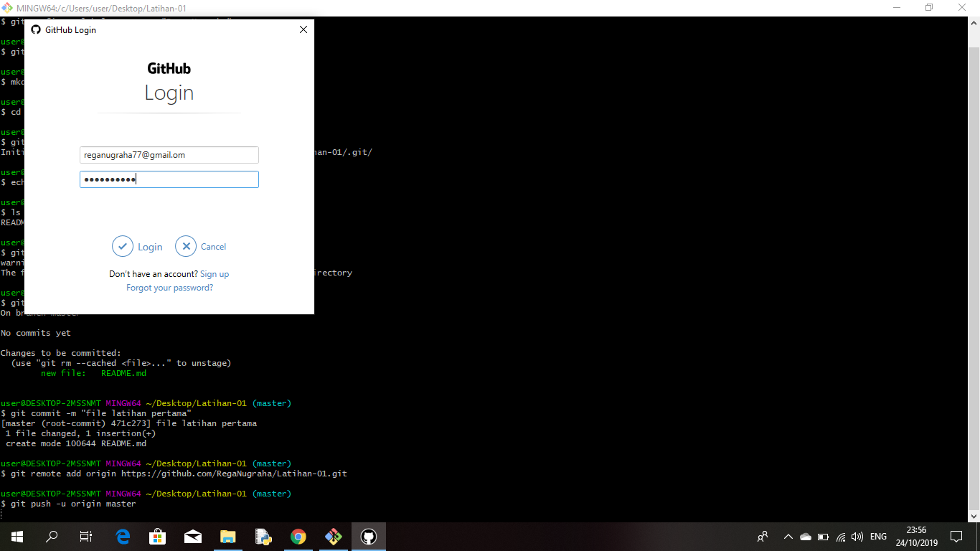Viewport: 980px width, 551px height.
Task: Open Action Center from the taskbar corner
Action: (x=956, y=536)
